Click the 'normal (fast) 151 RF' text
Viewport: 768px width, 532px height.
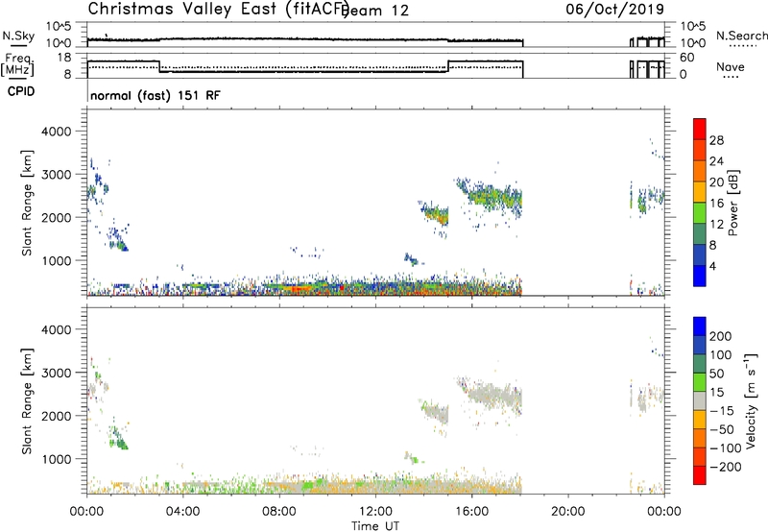(156, 95)
